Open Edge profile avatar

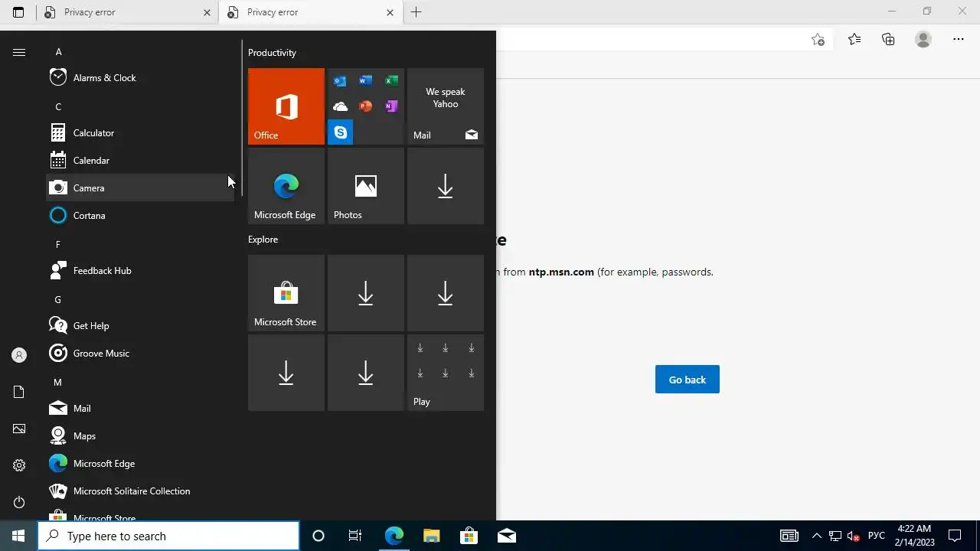pos(923,40)
